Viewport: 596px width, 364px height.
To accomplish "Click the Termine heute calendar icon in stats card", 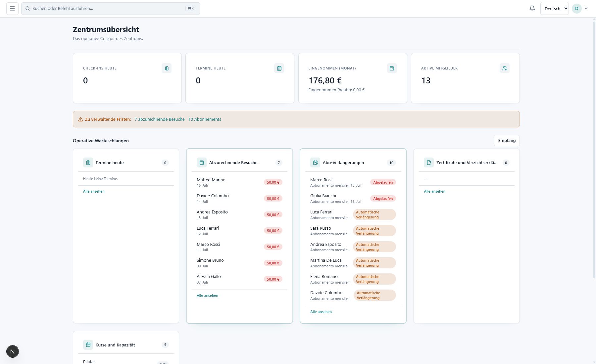I will [279, 68].
